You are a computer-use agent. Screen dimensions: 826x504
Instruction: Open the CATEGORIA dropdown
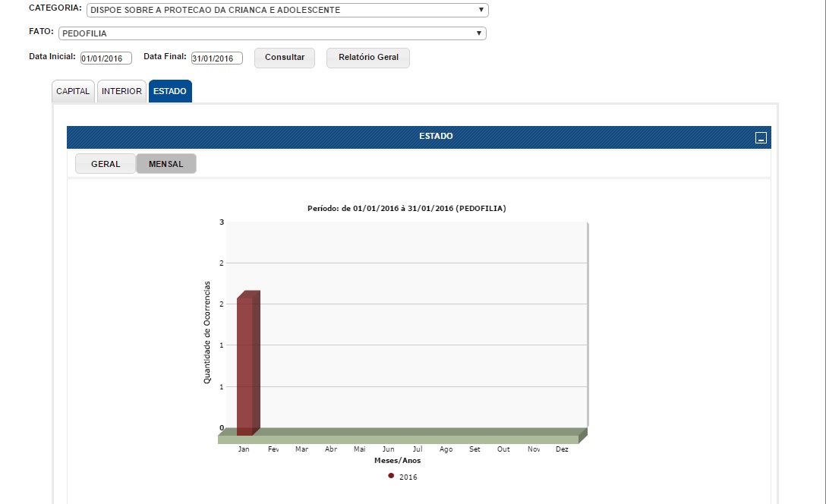click(x=288, y=11)
